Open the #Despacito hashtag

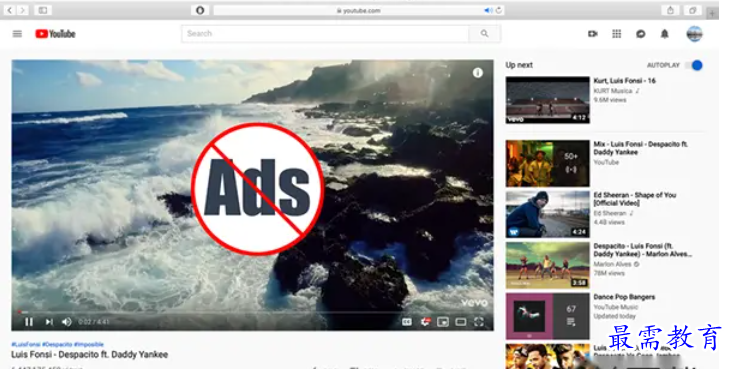[57, 344]
